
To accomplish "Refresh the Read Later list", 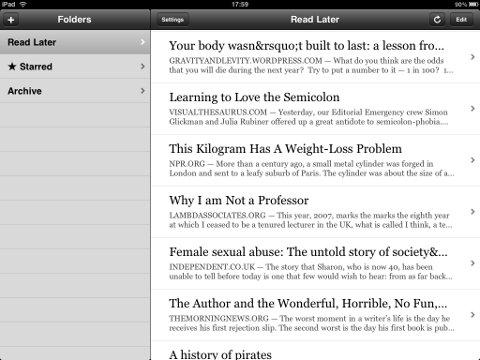I will [437, 20].
